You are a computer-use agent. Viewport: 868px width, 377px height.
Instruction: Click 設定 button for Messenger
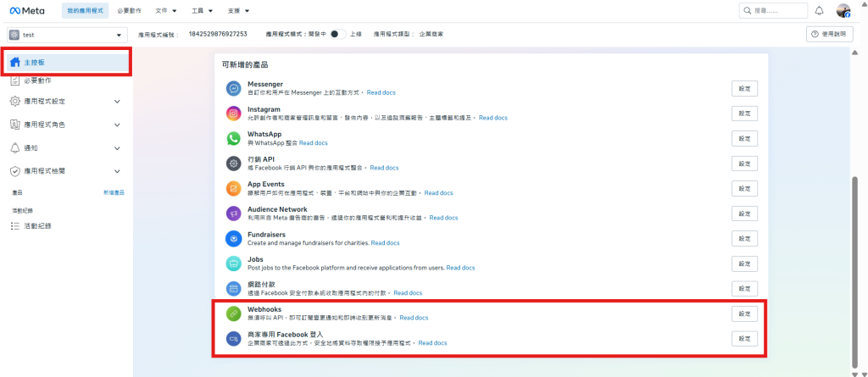tap(744, 89)
